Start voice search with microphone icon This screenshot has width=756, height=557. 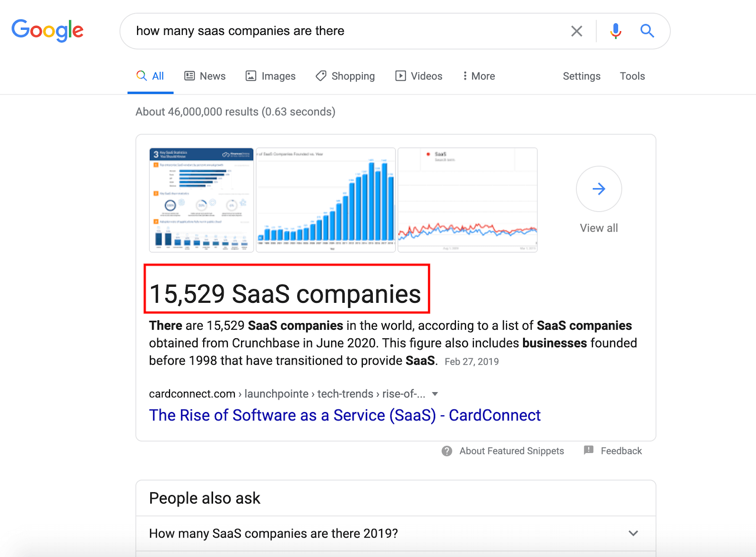pos(615,31)
